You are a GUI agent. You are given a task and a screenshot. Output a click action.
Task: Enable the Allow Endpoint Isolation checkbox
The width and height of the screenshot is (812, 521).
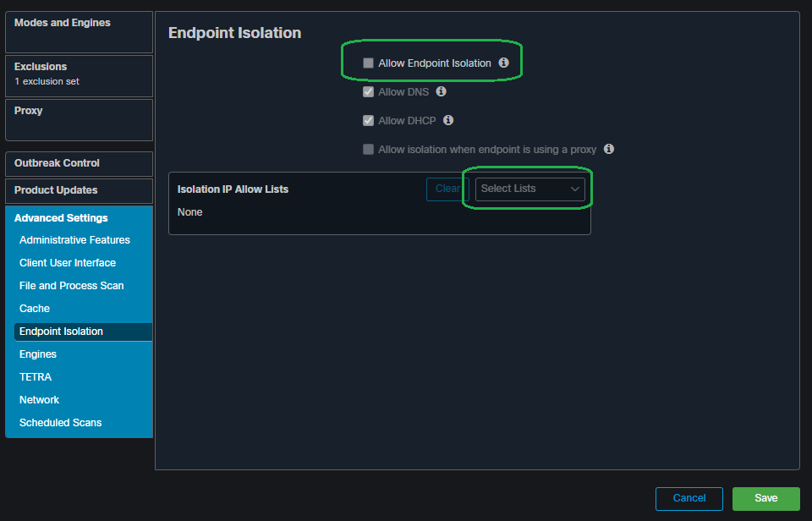(x=368, y=63)
